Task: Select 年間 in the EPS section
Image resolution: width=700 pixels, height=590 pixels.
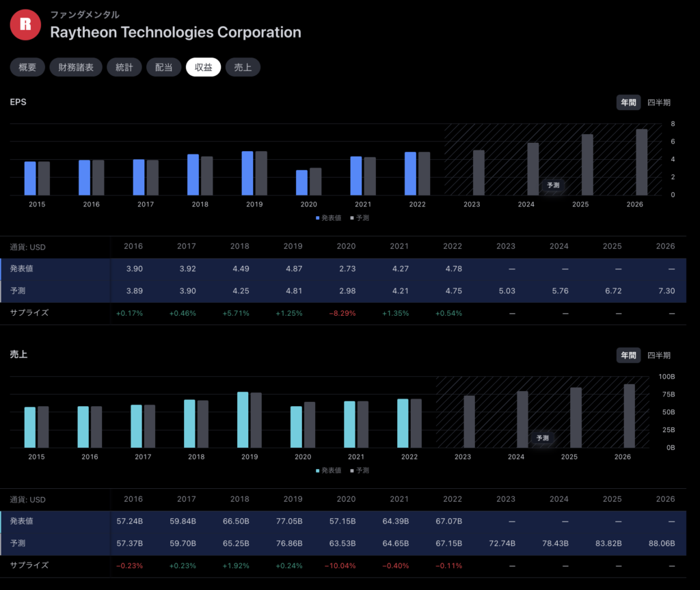Action: (629, 103)
